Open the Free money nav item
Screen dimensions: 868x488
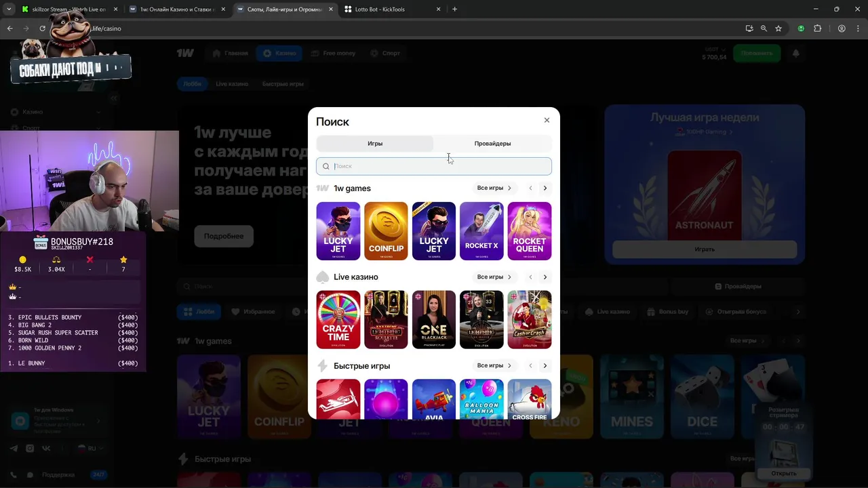pyautogui.click(x=334, y=53)
